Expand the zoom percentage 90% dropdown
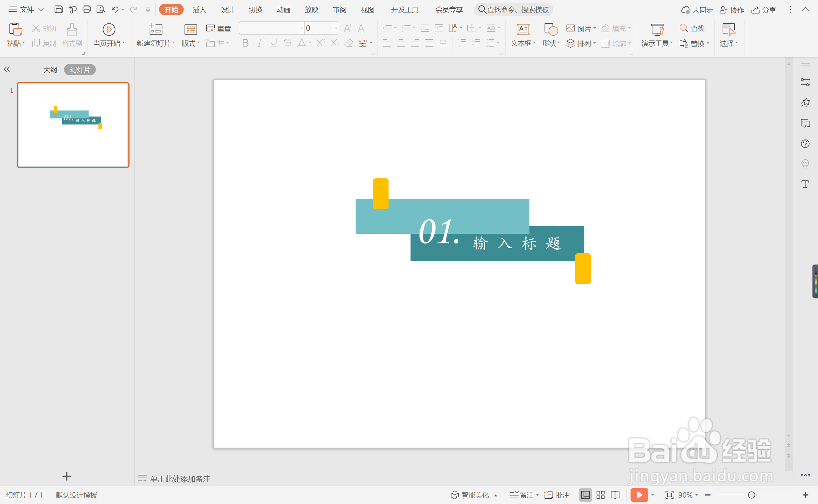818x504 pixels. (x=696, y=495)
